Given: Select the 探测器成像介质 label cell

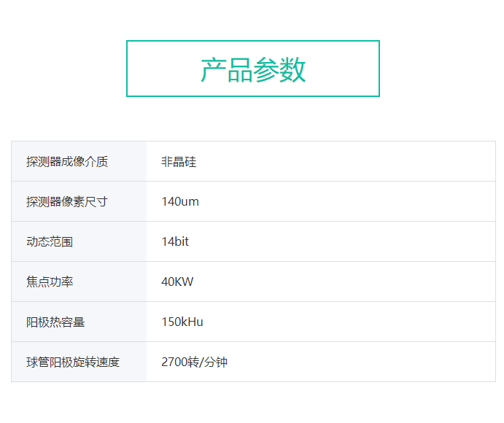Looking at the screenshot, I should [79, 161].
